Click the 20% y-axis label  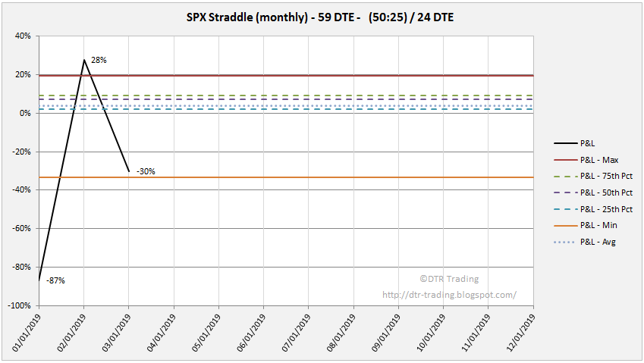pyautogui.click(x=23, y=75)
